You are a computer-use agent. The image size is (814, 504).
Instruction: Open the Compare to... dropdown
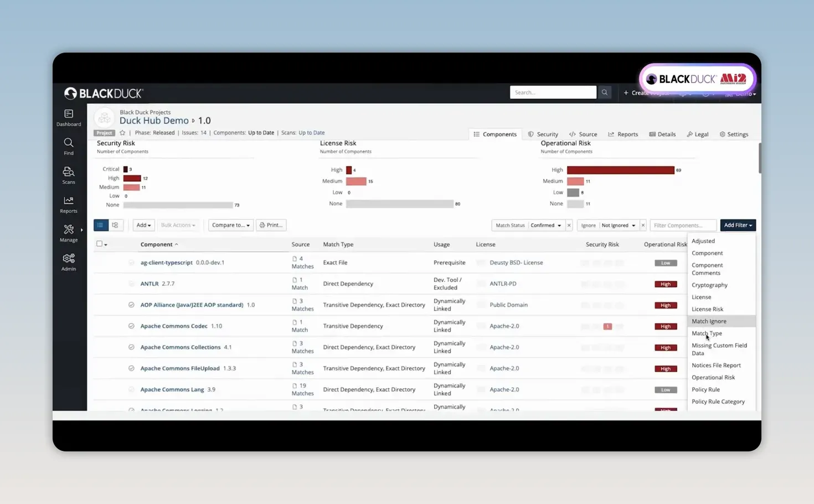pos(231,225)
